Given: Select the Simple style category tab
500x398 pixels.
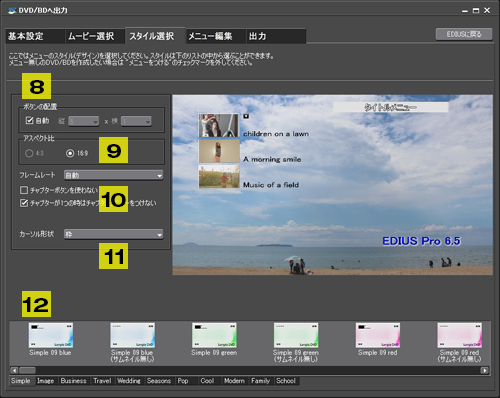Looking at the screenshot, I should click(x=21, y=381).
